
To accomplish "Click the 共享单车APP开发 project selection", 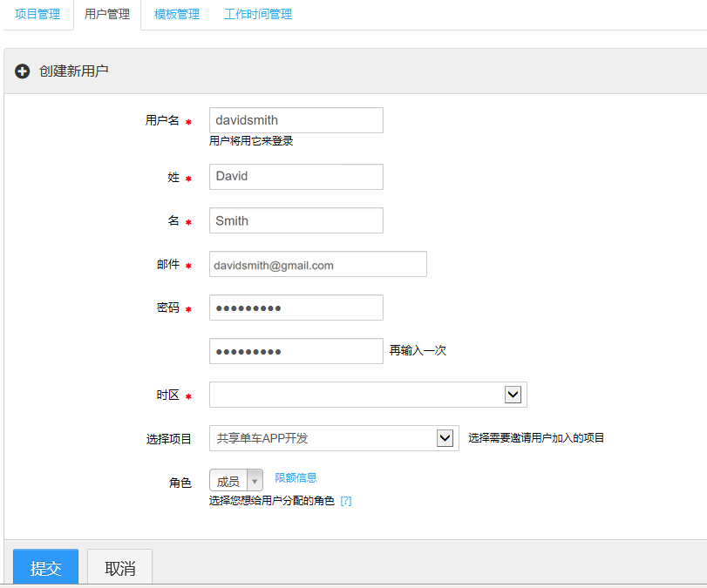I will click(321, 438).
